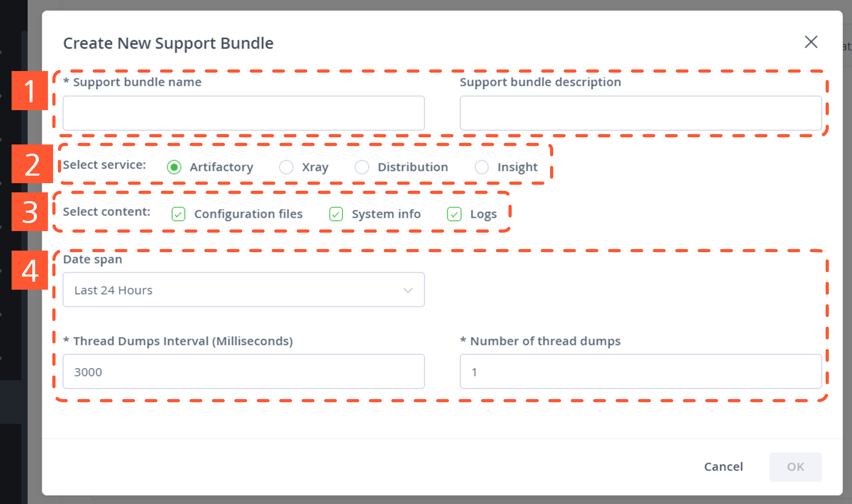Click the Configuration files label text
The width and height of the screenshot is (852, 504).
(248, 214)
